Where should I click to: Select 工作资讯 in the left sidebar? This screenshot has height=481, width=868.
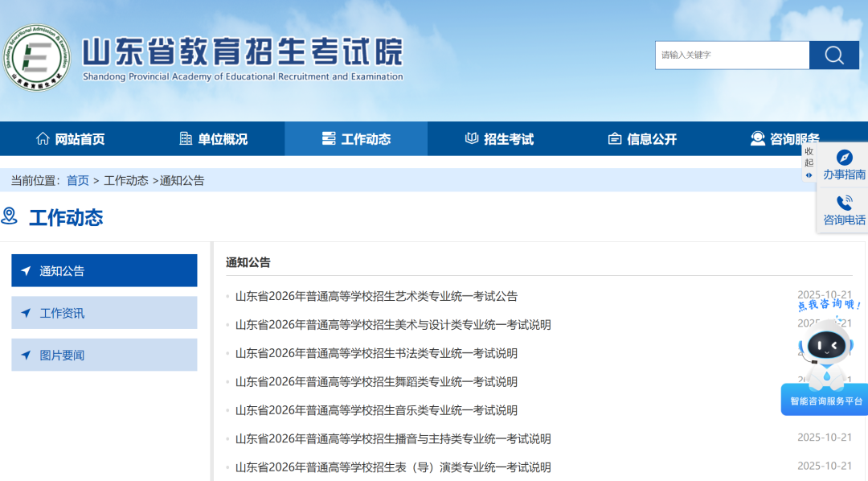104,313
